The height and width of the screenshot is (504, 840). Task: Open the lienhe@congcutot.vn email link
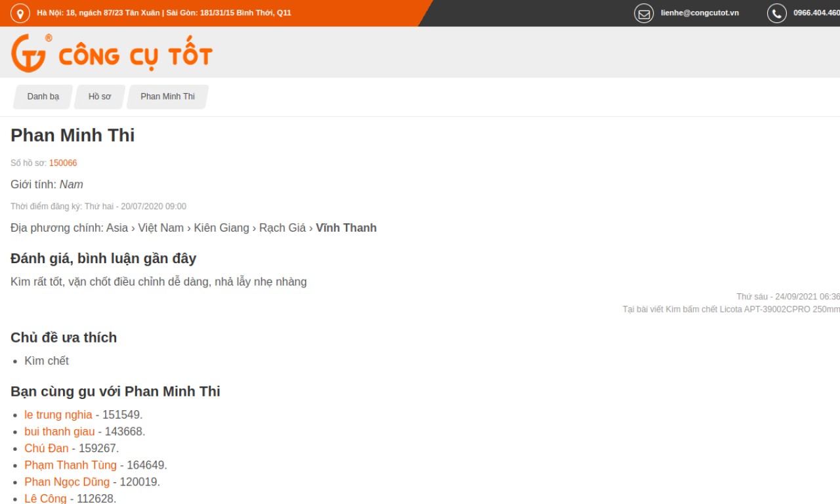click(700, 13)
